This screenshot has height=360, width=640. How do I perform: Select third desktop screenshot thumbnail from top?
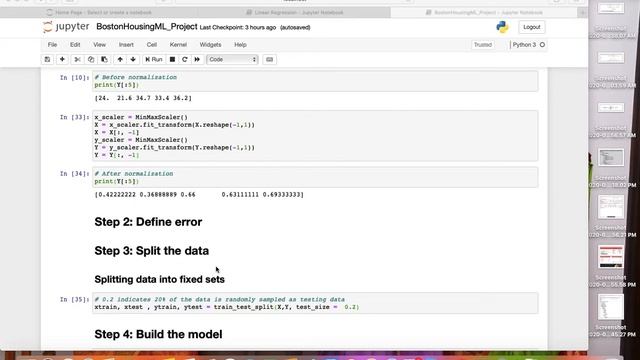(611, 108)
